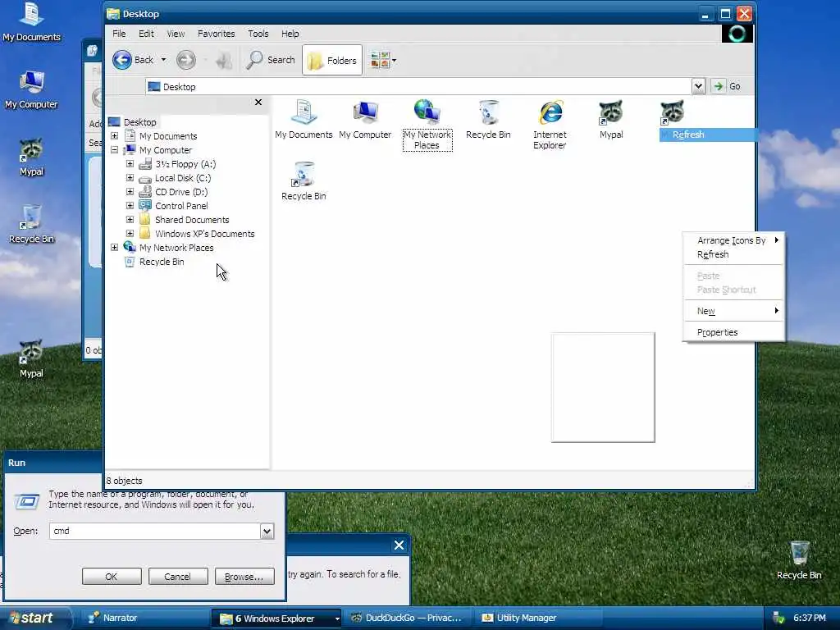Select CD Drive (D:) icon in tree
The height and width of the screenshot is (630, 840).
144,192
